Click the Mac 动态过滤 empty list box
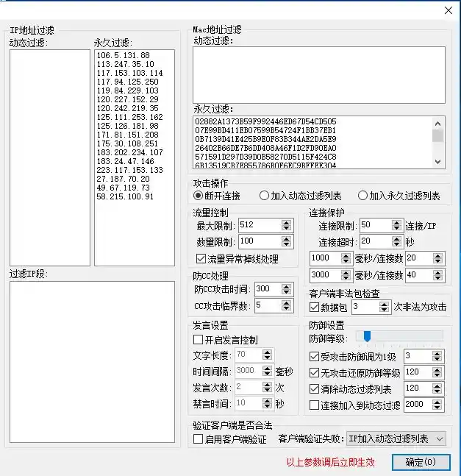The width and height of the screenshot is (461, 476). point(319,75)
